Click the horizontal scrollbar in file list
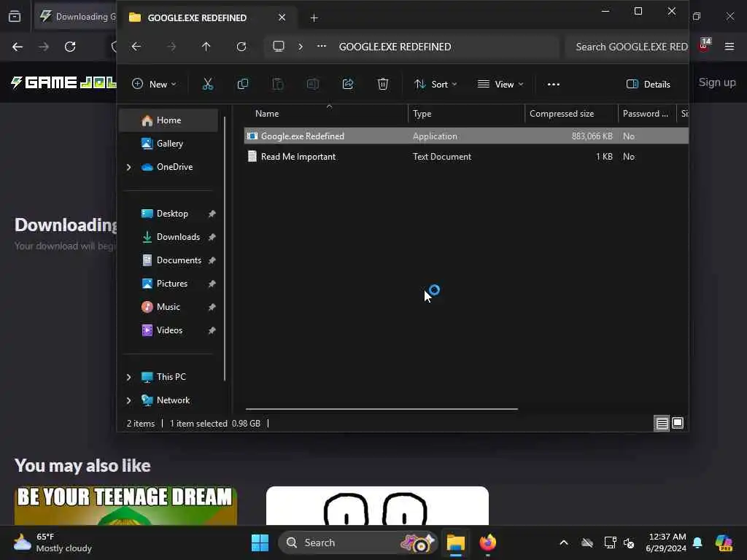The image size is (747, 560). pyautogui.click(x=382, y=409)
